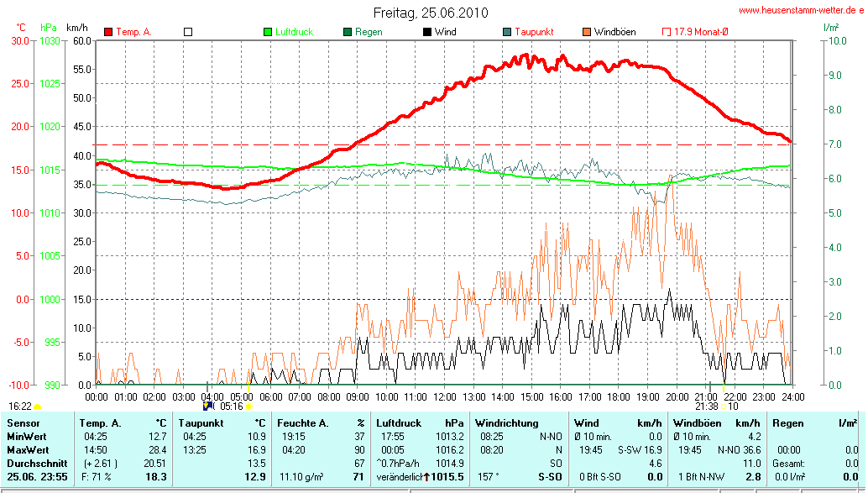Click the moon icon left of 05:16

[x=208, y=406]
